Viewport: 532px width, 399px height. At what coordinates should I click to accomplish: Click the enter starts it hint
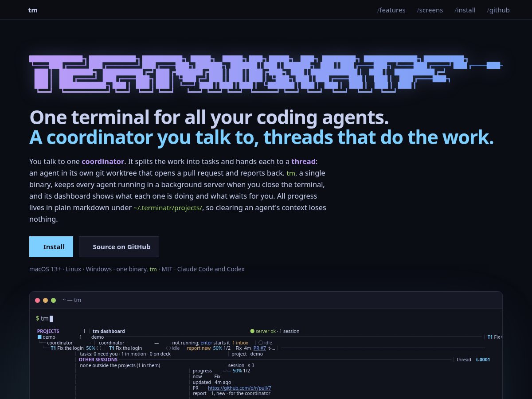215,343
